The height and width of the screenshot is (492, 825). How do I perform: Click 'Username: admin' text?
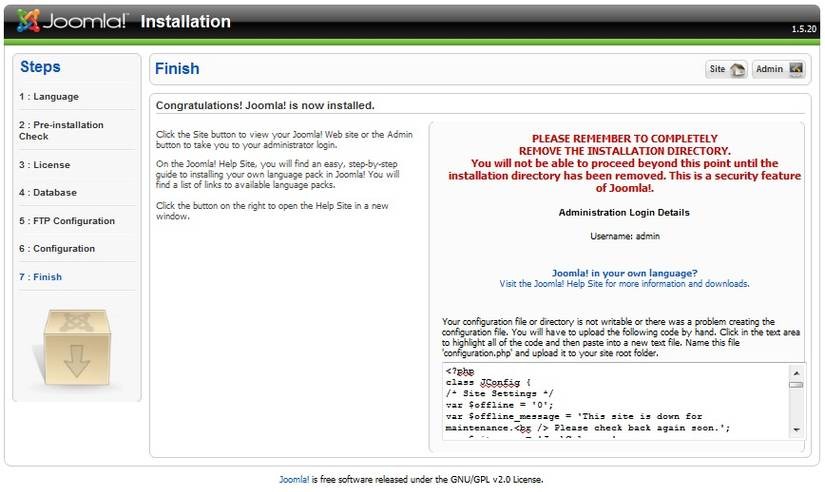click(625, 236)
